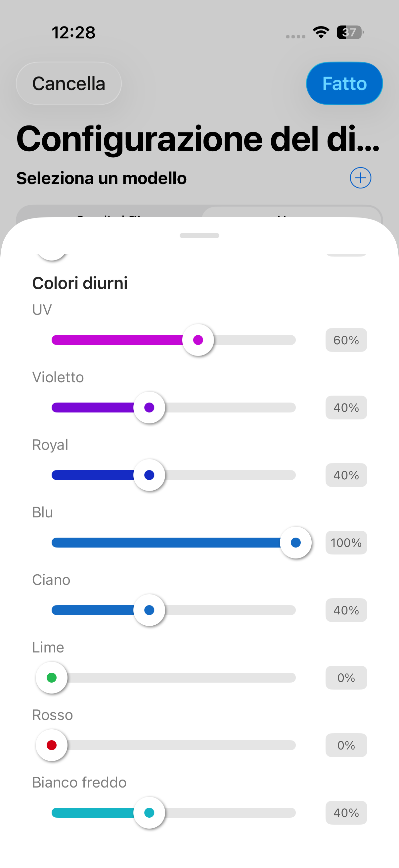Tap the Bianco freddo 40% value field
399x868 pixels.
click(x=346, y=813)
